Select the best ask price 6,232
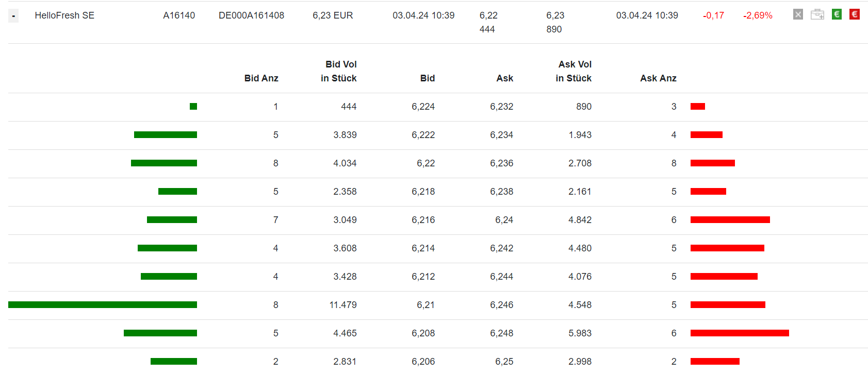 point(501,107)
